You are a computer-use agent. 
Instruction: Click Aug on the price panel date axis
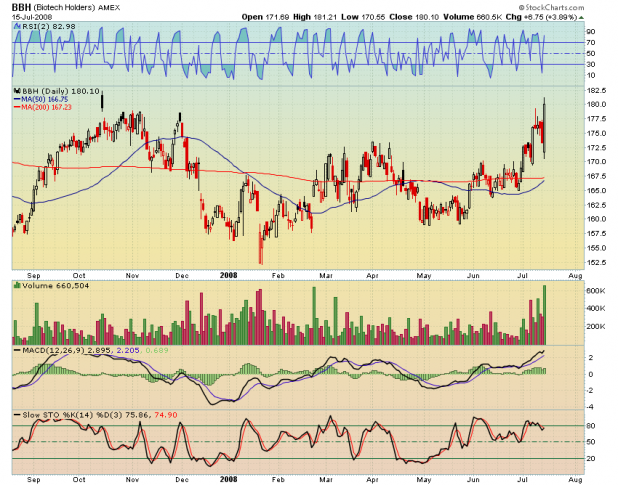coord(576,276)
